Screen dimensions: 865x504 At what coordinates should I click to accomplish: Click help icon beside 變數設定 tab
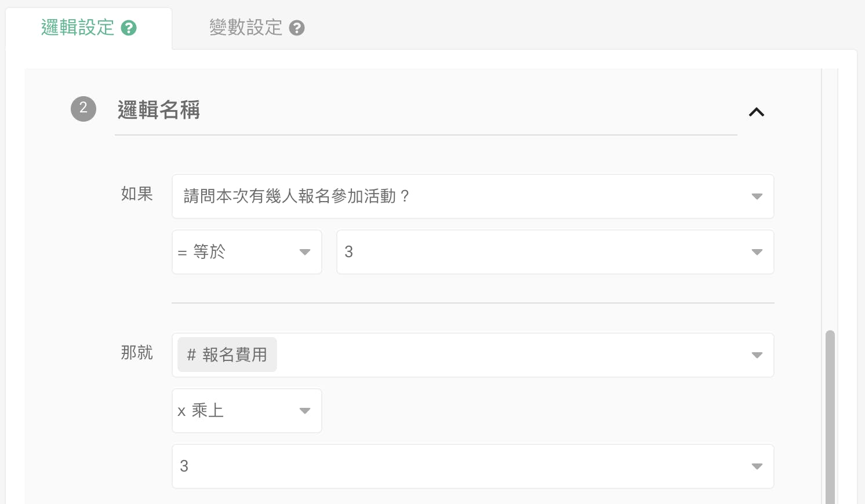(x=297, y=28)
